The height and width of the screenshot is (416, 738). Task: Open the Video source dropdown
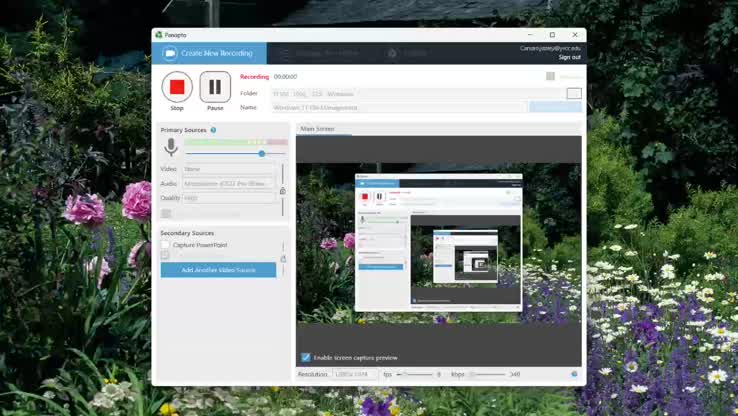[x=228, y=169]
